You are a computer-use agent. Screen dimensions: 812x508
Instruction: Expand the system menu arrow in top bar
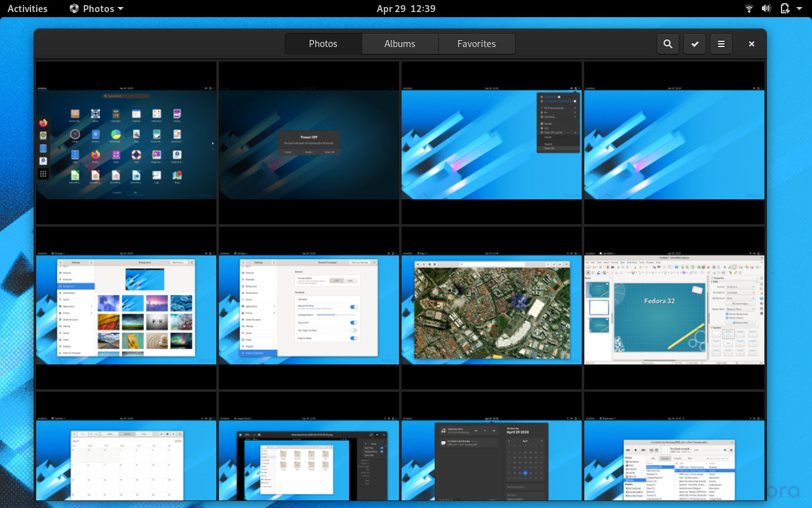click(x=801, y=8)
